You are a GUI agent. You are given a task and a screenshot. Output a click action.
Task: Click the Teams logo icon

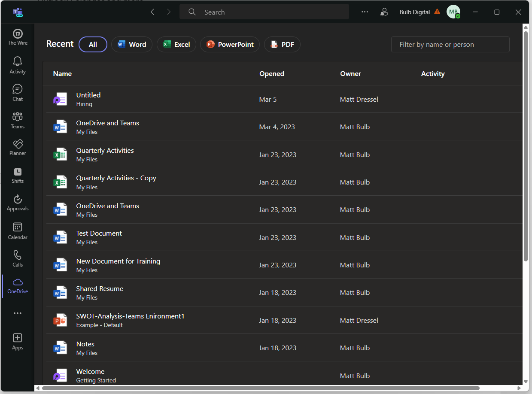coord(18,12)
